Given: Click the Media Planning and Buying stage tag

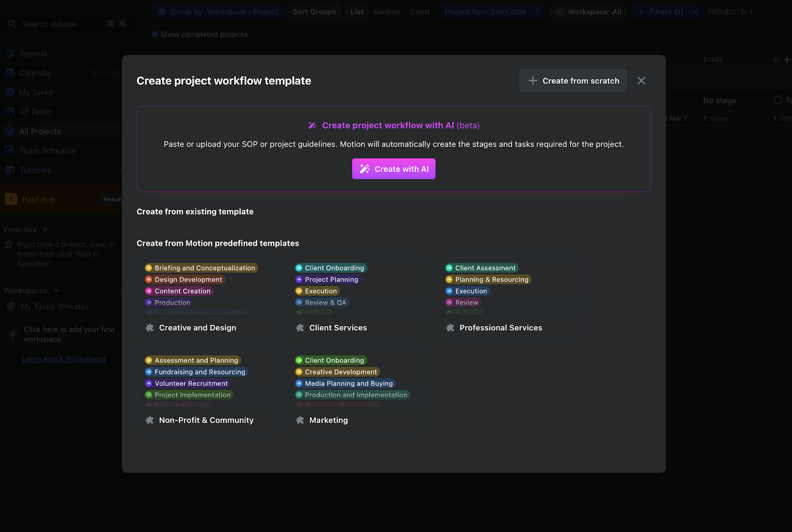Looking at the screenshot, I should point(345,384).
